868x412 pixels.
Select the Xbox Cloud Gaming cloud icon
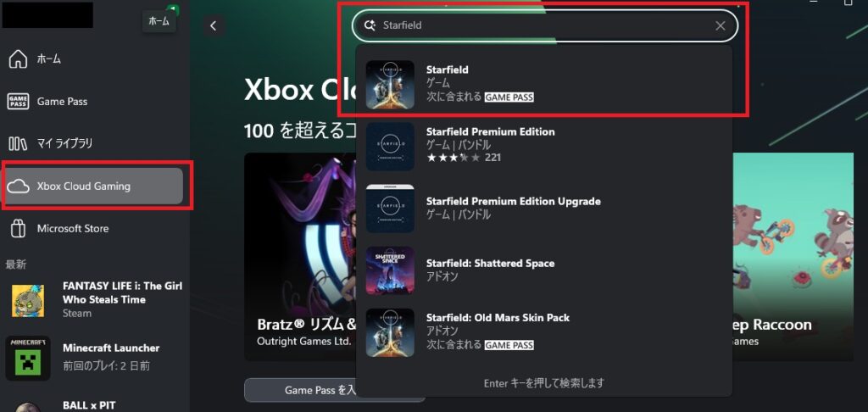(18, 186)
